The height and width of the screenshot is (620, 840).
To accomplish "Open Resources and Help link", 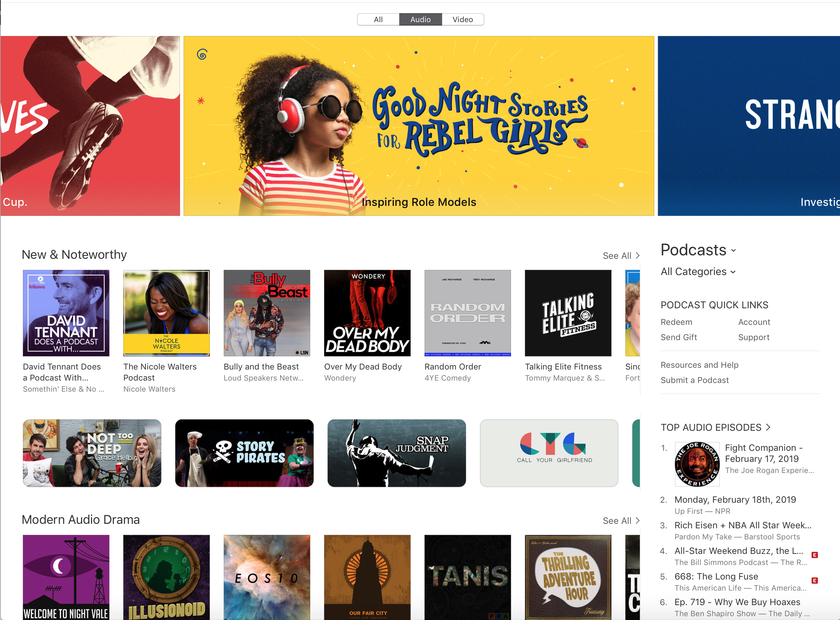I will pyautogui.click(x=699, y=365).
